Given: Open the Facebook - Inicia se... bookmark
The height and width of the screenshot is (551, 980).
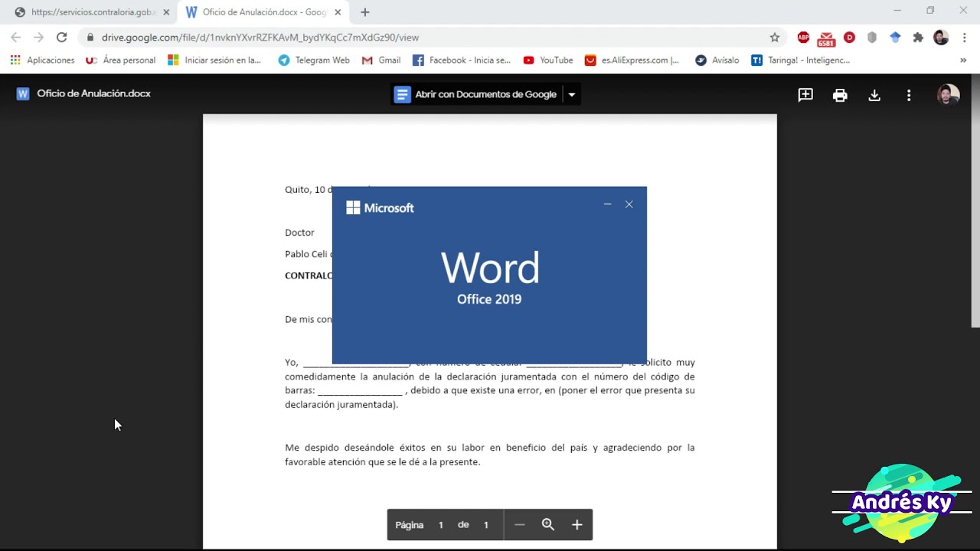Looking at the screenshot, I should click(462, 60).
